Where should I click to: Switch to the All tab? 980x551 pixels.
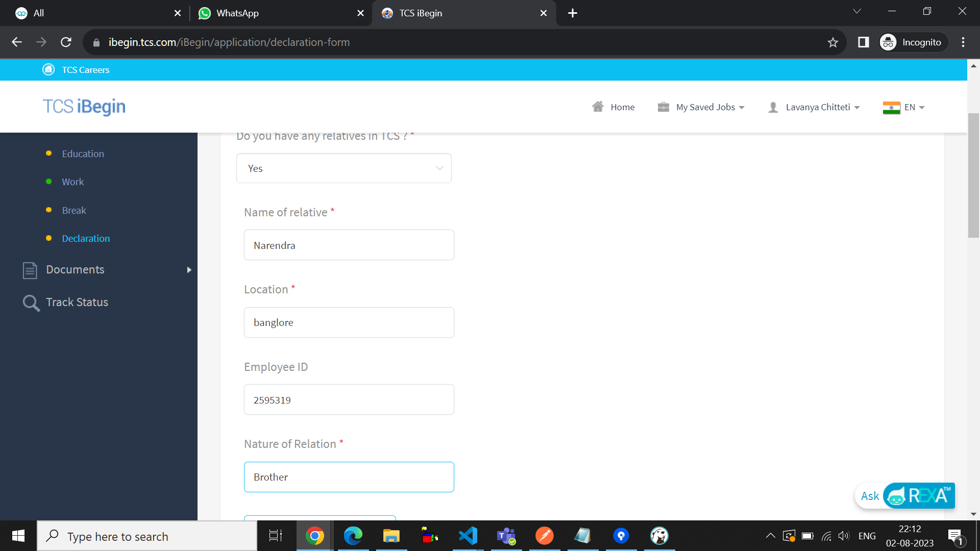[x=97, y=13]
